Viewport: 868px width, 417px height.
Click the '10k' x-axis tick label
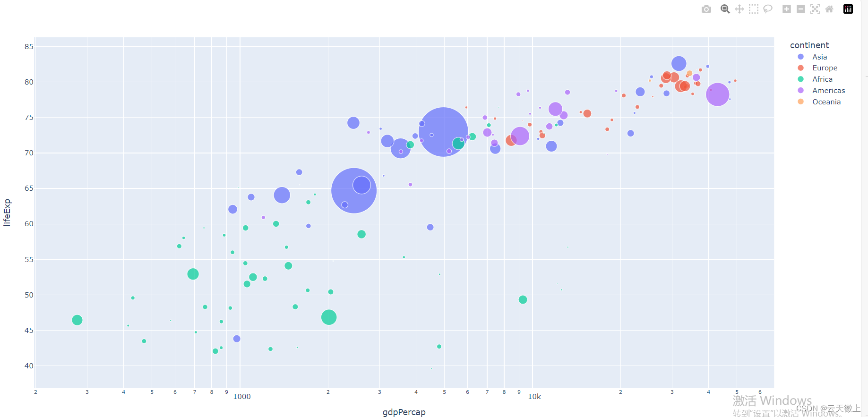tap(534, 397)
